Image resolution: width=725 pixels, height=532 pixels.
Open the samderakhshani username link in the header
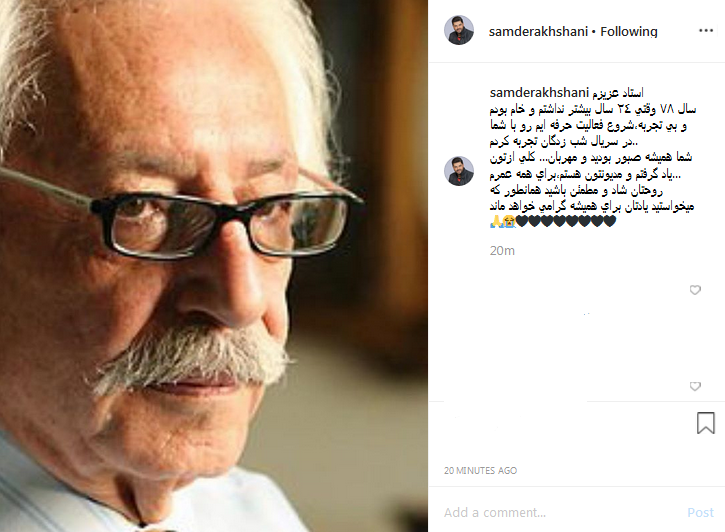tap(538, 31)
